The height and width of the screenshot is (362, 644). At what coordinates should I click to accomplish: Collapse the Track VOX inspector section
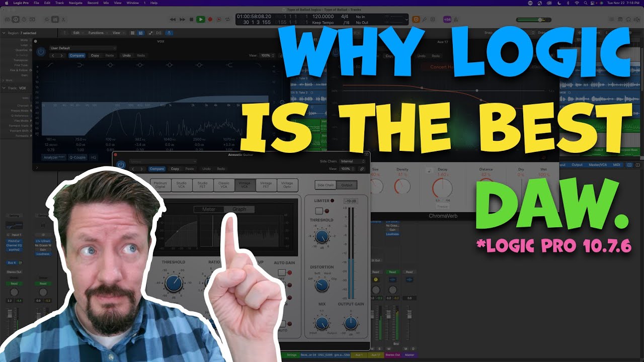[4, 88]
